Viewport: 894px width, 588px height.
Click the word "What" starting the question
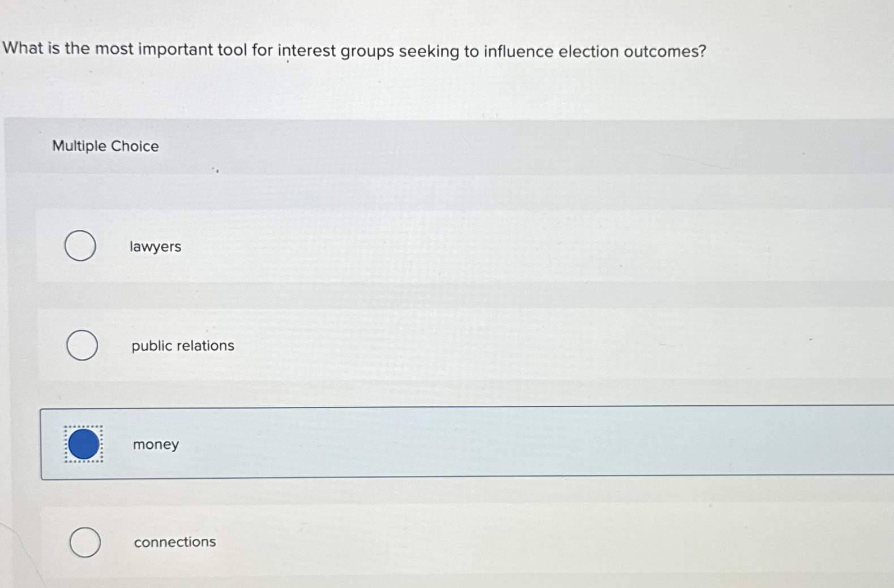(23, 48)
